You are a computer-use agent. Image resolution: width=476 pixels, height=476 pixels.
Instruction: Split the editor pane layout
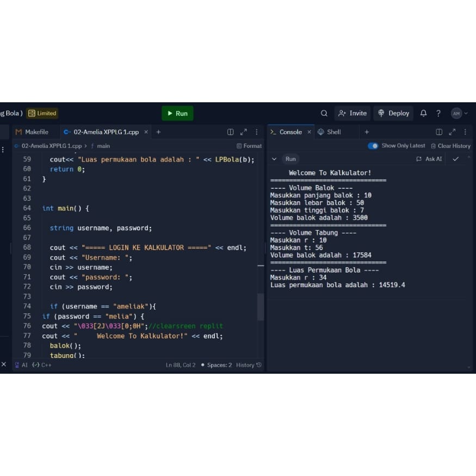230,132
